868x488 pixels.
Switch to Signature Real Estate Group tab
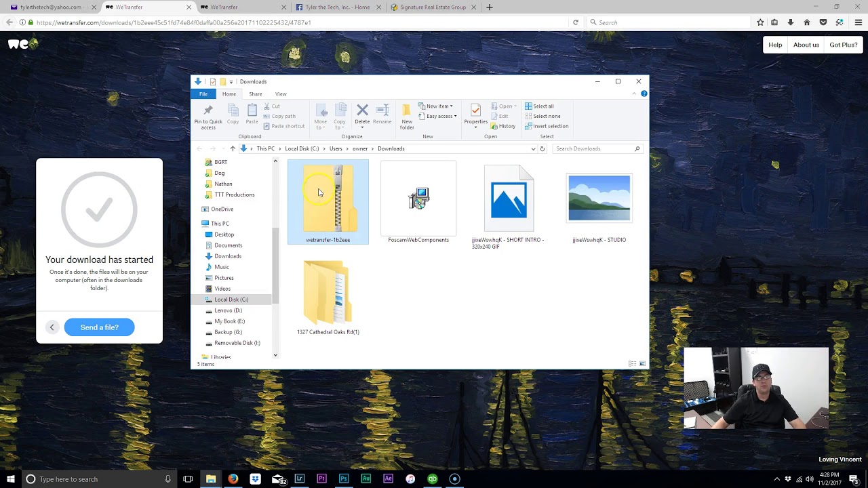click(x=433, y=7)
